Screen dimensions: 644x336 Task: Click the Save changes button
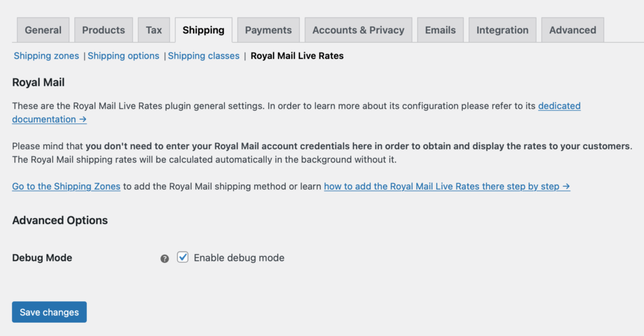[x=49, y=312]
